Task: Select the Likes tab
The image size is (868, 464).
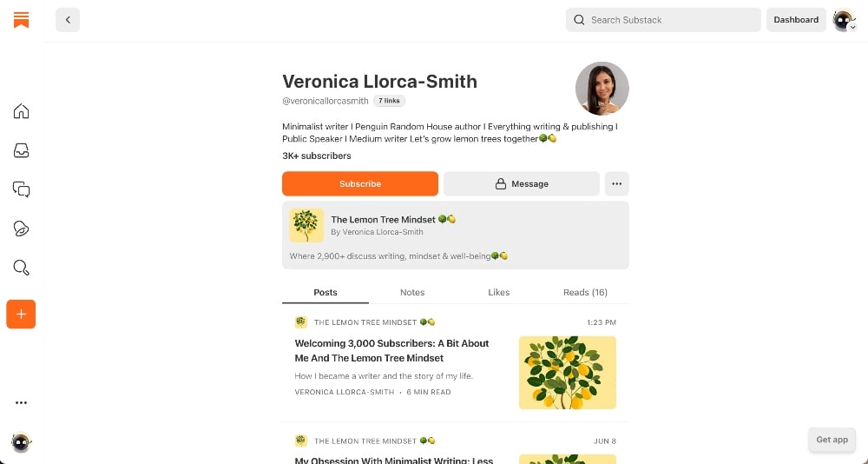Action: [499, 292]
